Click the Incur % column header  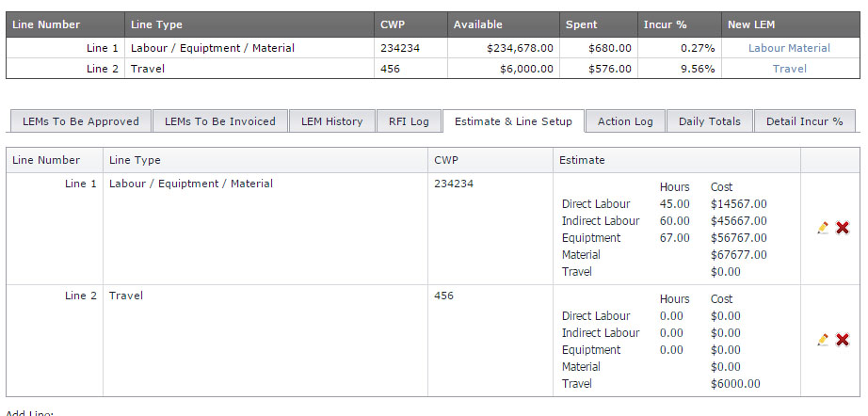[x=665, y=24]
